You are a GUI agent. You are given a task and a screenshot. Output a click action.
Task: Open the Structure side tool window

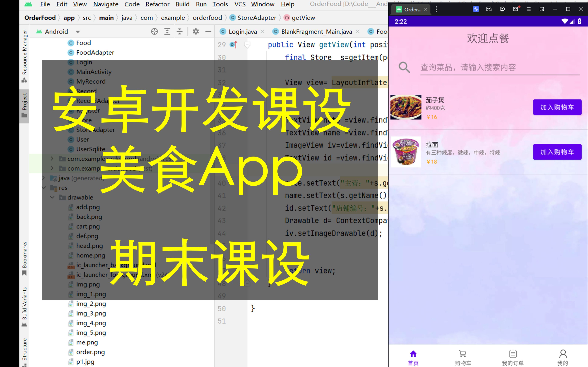24,352
